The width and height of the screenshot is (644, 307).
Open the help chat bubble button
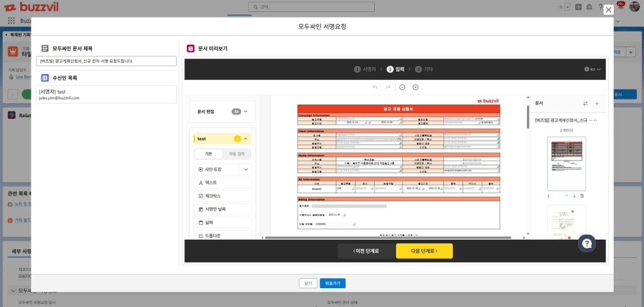tap(586, 243)
